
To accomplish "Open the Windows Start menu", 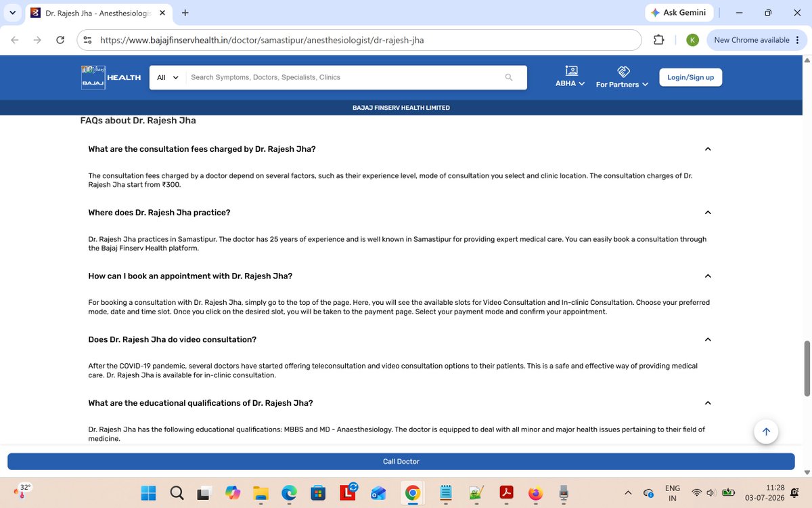I will pos(148,492).
